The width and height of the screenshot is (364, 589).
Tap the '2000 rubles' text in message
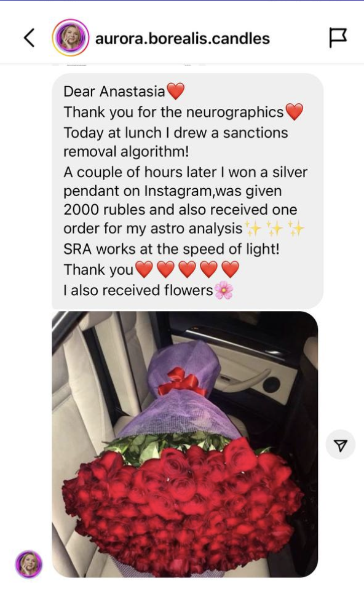coord(104,210)
